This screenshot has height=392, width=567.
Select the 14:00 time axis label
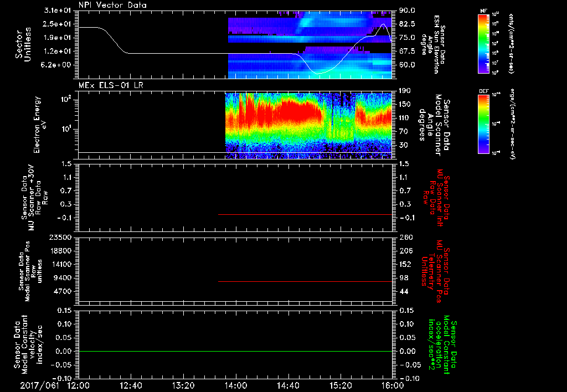pyautogui.click(x=235, y=385)
